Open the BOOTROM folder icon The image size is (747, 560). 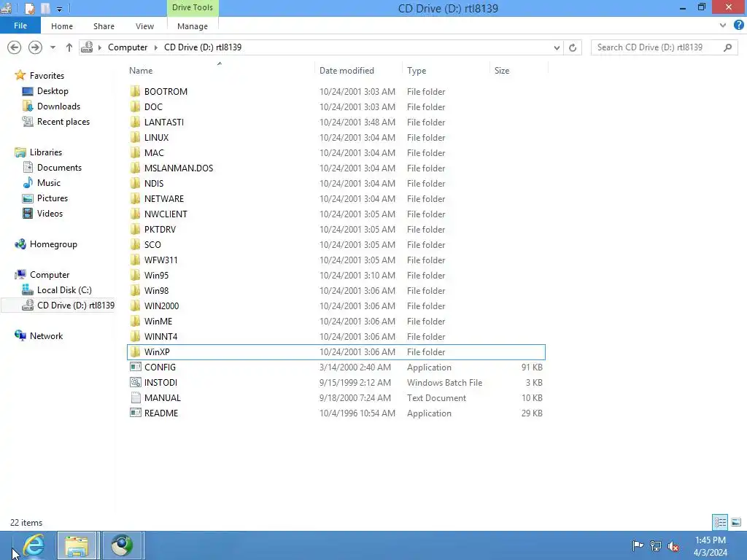(135, 91)
